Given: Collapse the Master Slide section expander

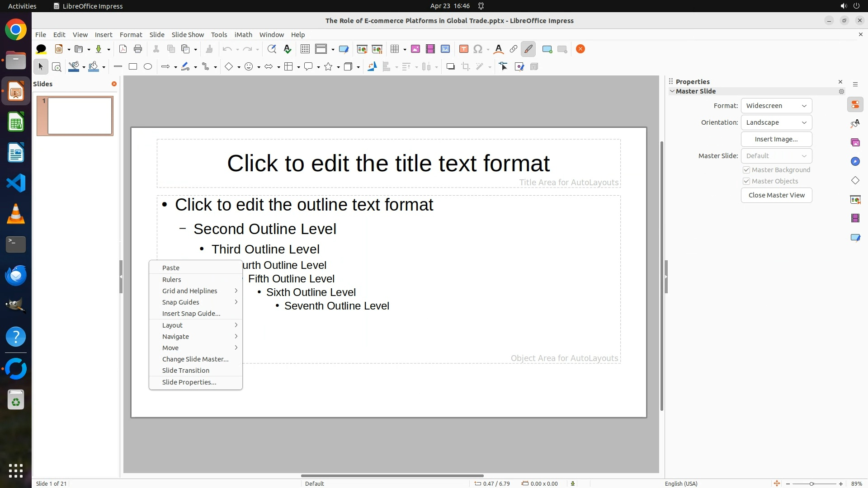Looking at the screenshot, I should pyautogui.click(x=672, y=91).
